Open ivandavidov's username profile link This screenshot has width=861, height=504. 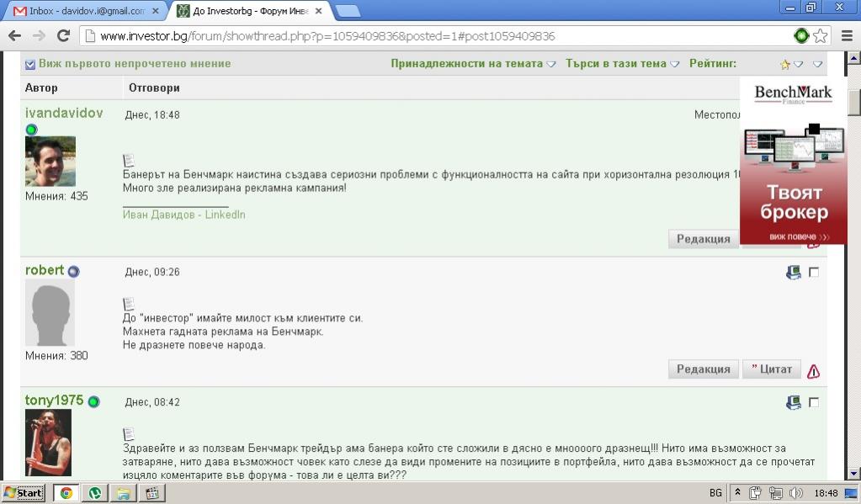(64, 113)
